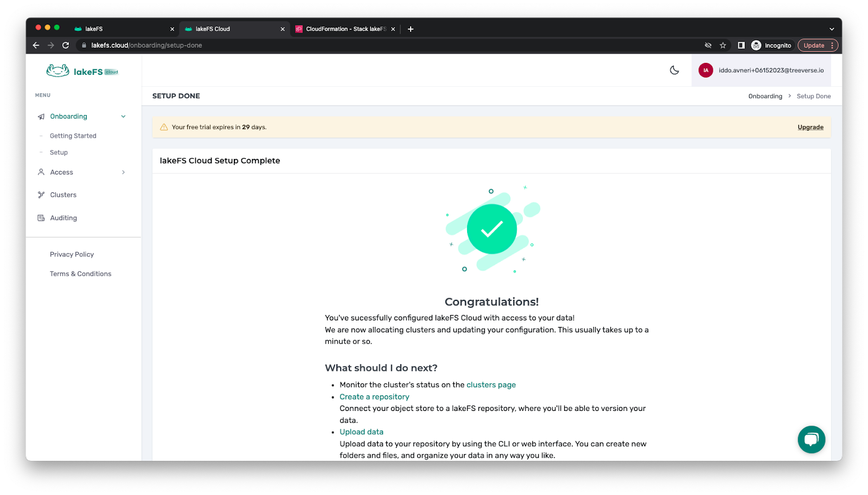Expand the Access menu chevron

124,172
